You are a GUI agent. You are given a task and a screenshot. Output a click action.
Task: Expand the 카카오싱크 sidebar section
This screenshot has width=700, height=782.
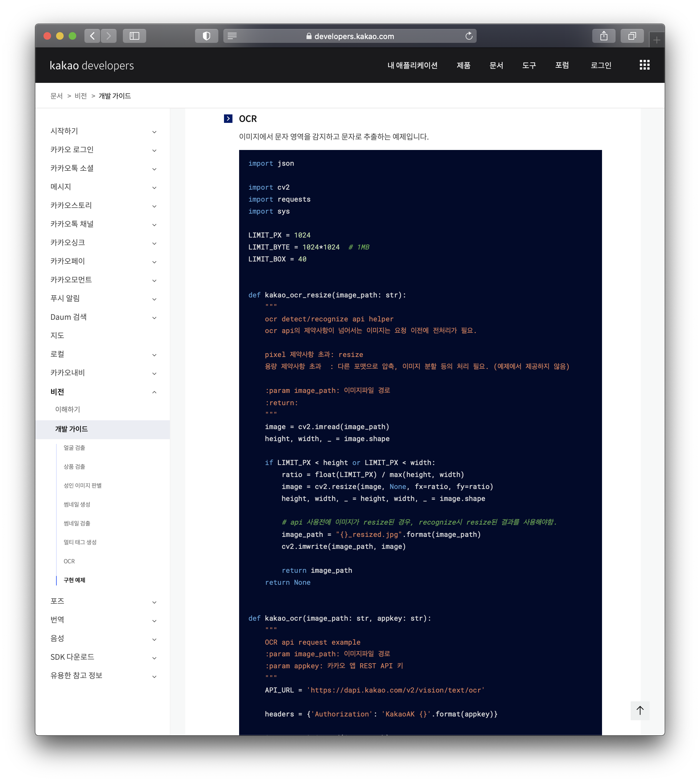[103, 243]
